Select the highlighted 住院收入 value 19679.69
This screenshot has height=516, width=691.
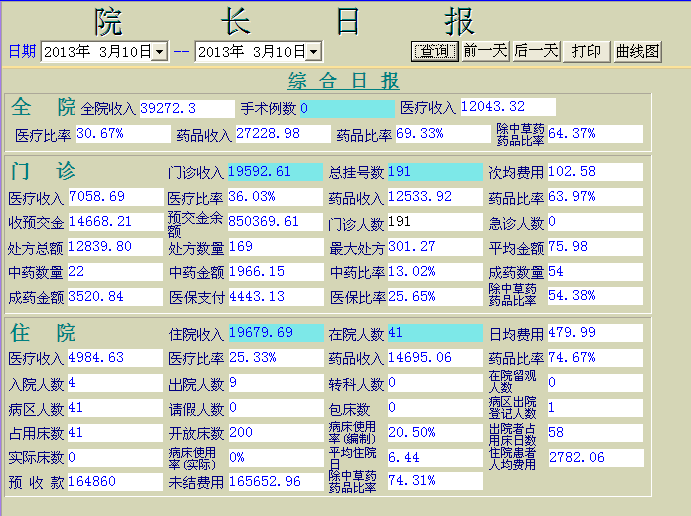276,333
